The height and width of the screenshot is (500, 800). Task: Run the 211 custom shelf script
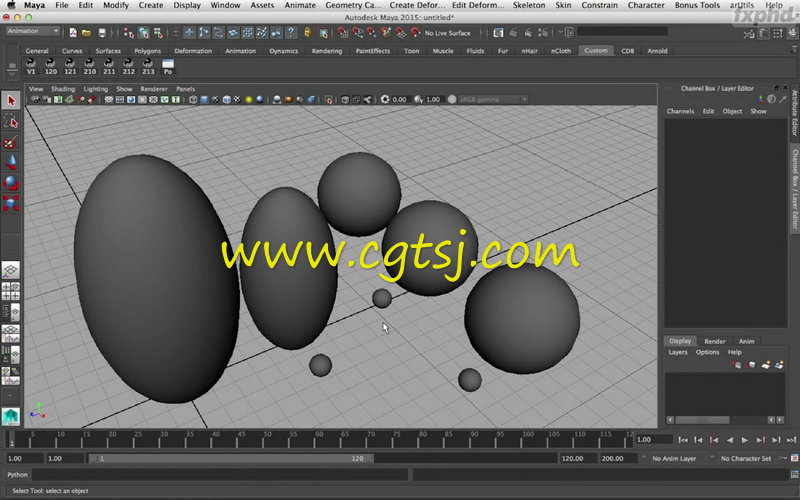point(109,67)
